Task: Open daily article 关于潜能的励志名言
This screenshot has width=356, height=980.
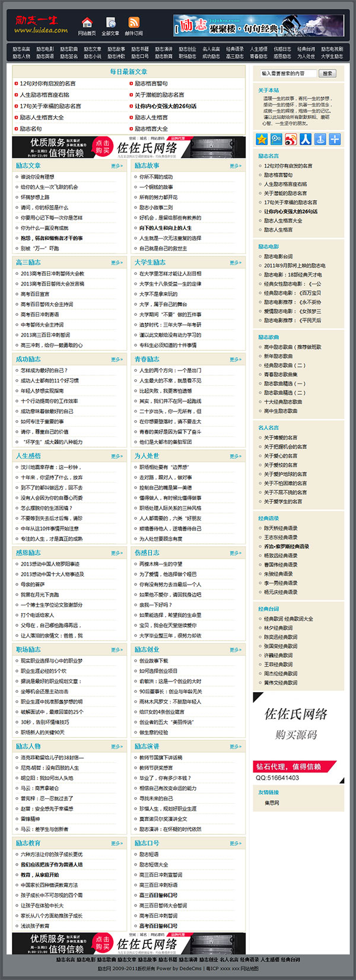Action: tap(159, 95)
